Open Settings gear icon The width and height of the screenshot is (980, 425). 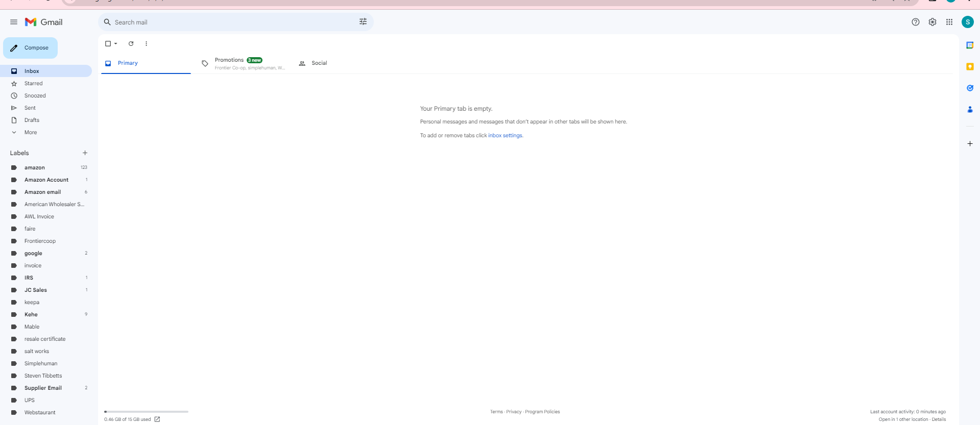933,22
